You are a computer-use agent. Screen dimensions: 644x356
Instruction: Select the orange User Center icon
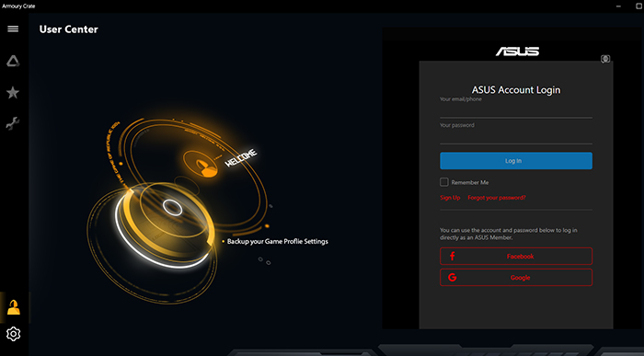(14, 307)
